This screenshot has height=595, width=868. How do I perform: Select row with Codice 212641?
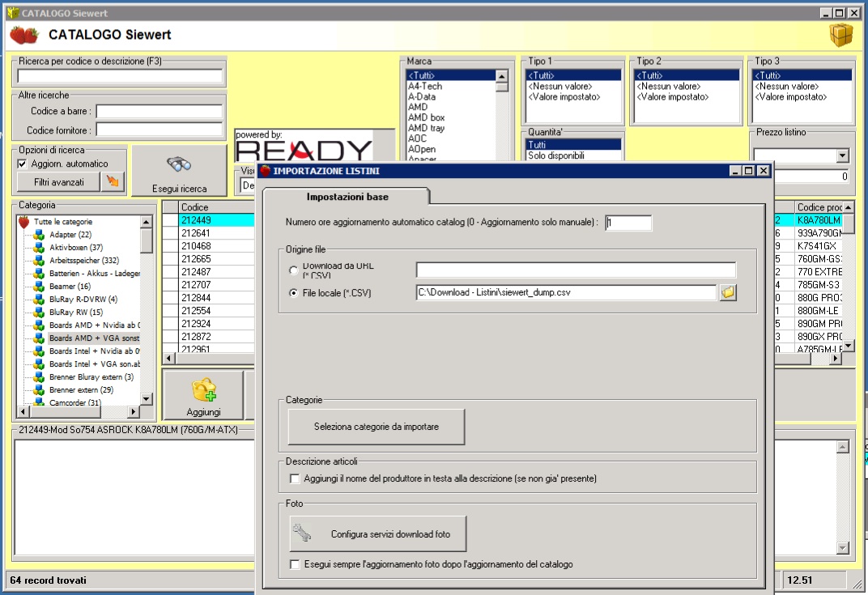point(216,233)
